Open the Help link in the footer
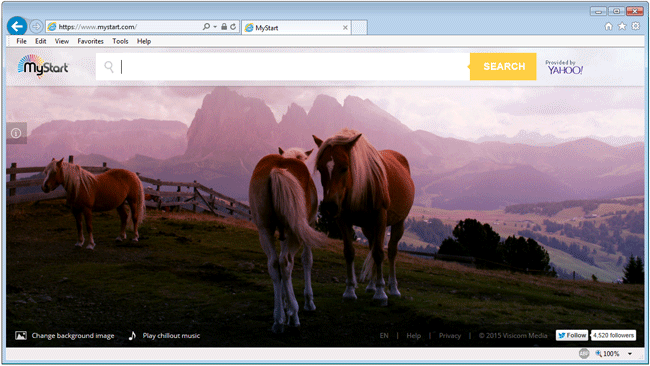The width and height of the screenshot is (650, 366). point(413,336)
